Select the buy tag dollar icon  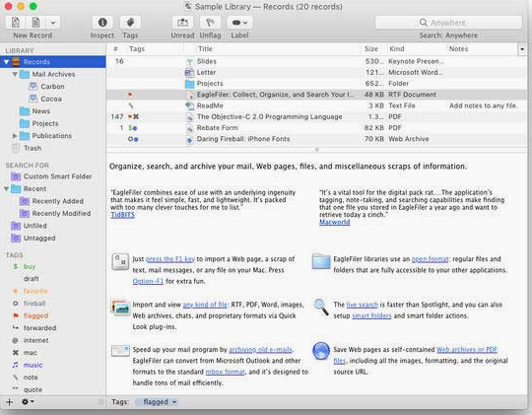tap(15, 266)
